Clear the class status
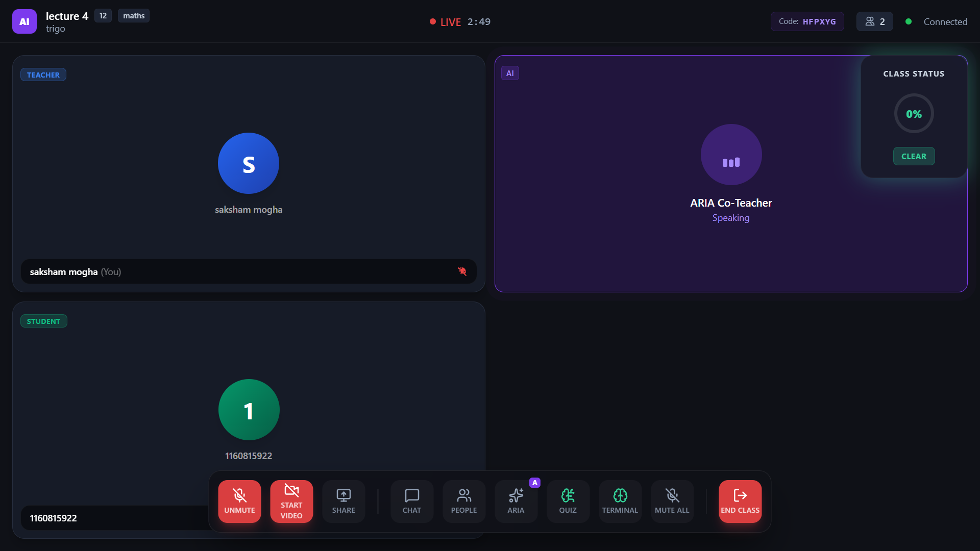 pyautogui.click(x=914, y=156)
